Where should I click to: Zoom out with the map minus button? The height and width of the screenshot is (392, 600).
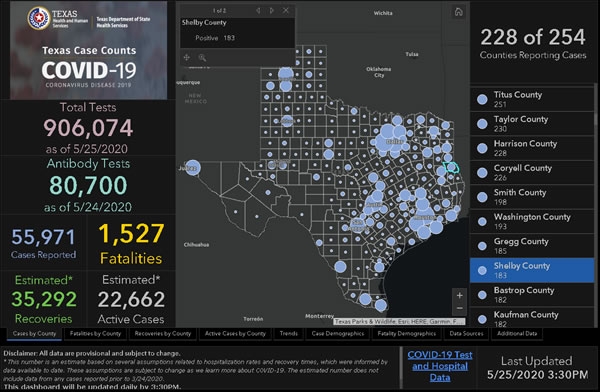click(x=460, y=308)
